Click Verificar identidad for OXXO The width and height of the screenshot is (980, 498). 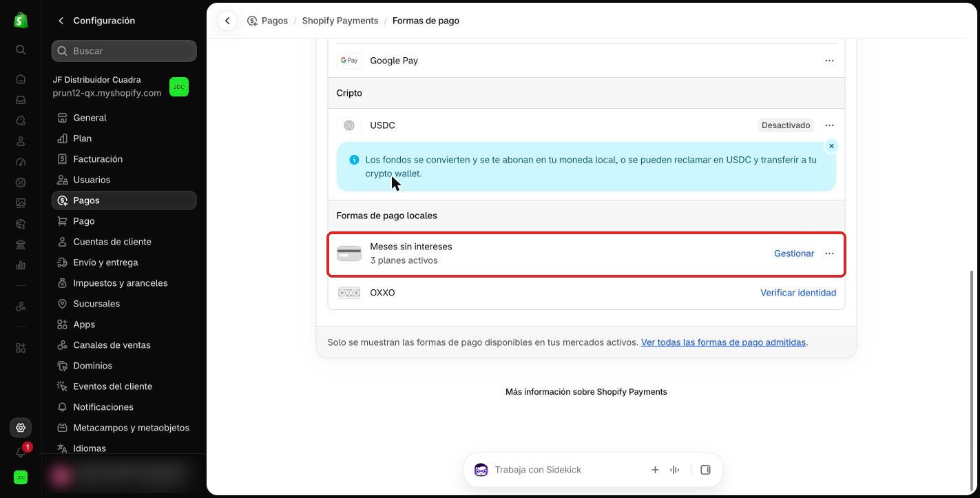pyautogui.click(x=798, y=293)
